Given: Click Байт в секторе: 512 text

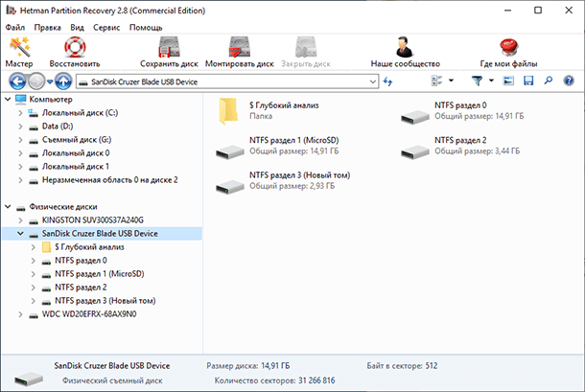Looking at the screenshot, I should coord(402,366).
